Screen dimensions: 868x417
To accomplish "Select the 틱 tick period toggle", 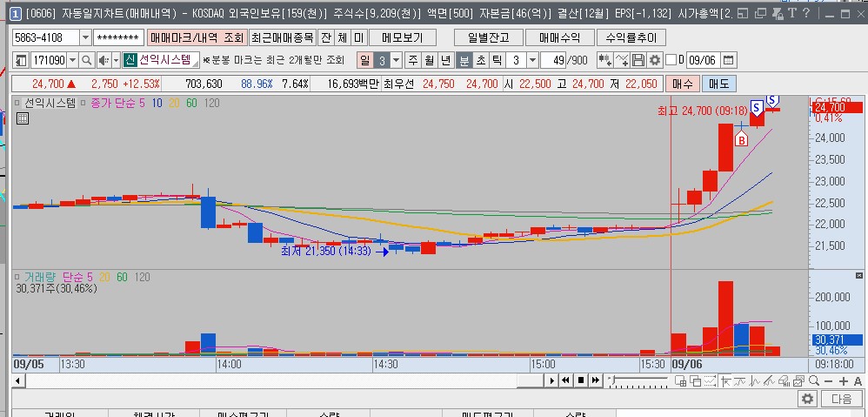I will pyautogui.click(x=497, y=60).
